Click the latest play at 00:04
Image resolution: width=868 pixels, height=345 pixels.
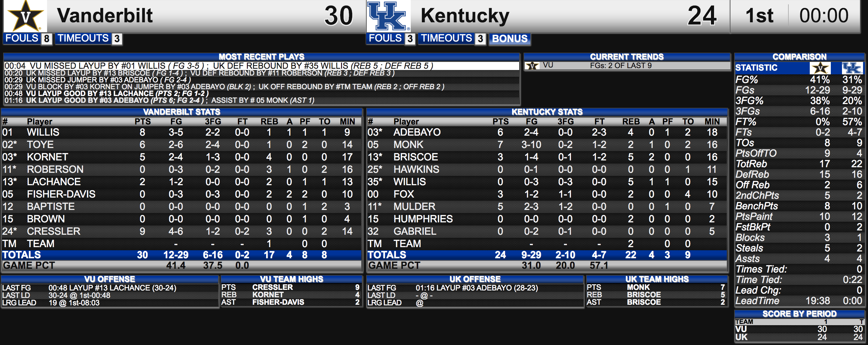point(261,66)
